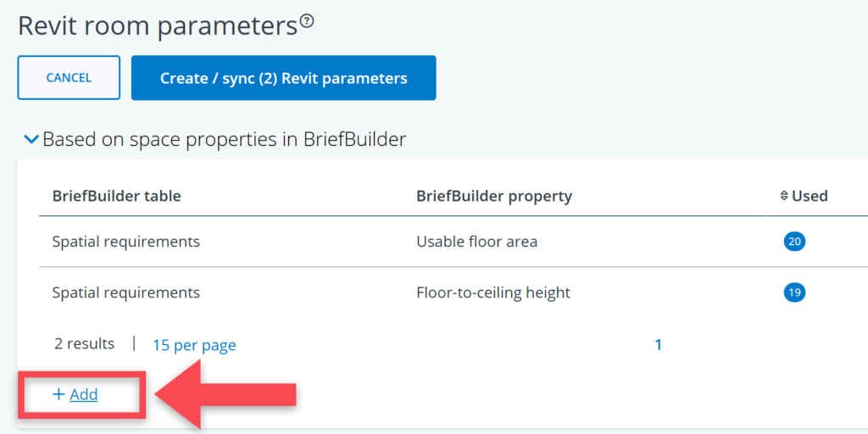This screenshot has width=868, height=434.
Task: Click the BriefBuilder property column header
Action: (x=494, y=196)
